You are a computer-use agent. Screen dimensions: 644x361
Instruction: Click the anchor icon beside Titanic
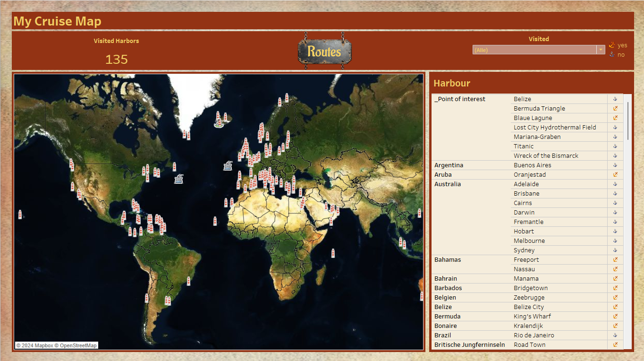[615, 146]
